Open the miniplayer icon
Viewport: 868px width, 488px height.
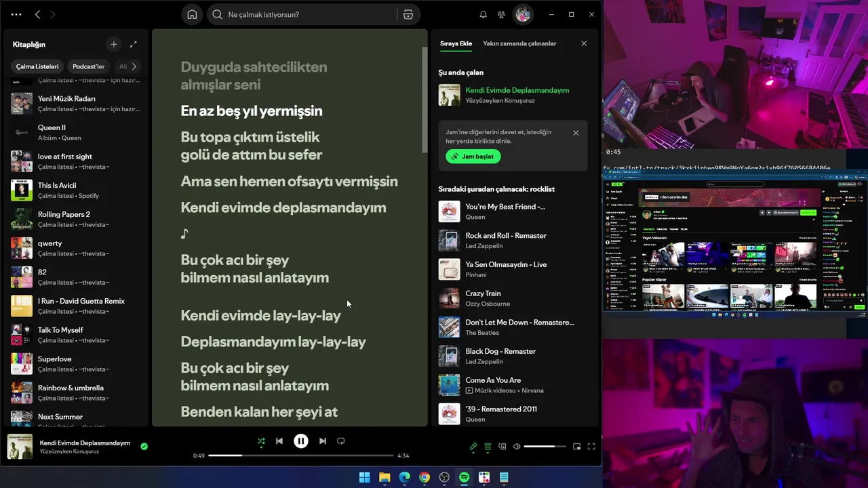pos(577,447)
